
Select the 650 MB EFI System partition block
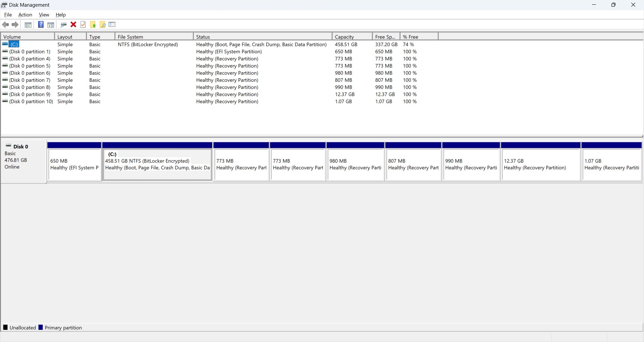(74, 164)
